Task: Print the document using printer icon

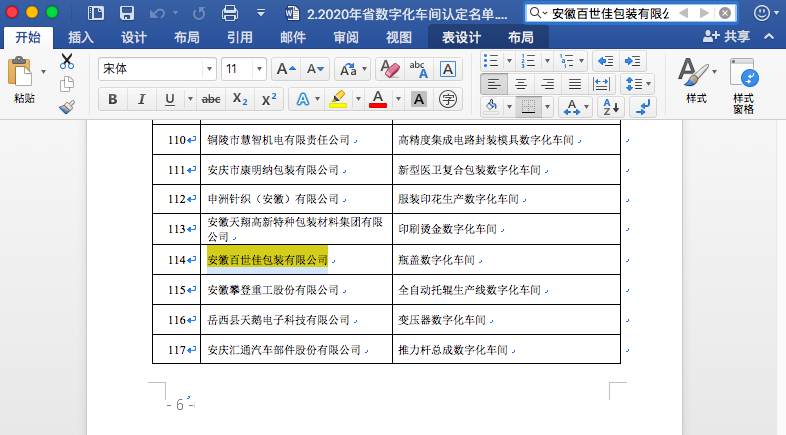Action: [x=230, y=13]
